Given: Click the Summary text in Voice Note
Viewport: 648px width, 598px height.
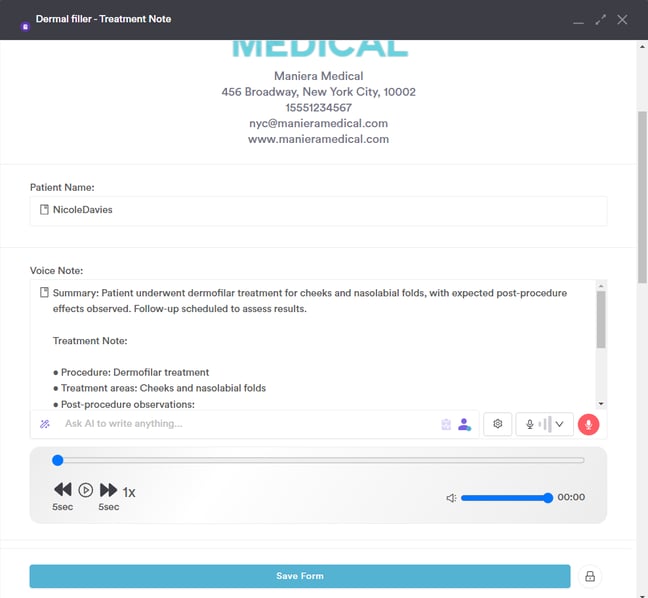Looking at the screenshot, I should tap(310, 301).
